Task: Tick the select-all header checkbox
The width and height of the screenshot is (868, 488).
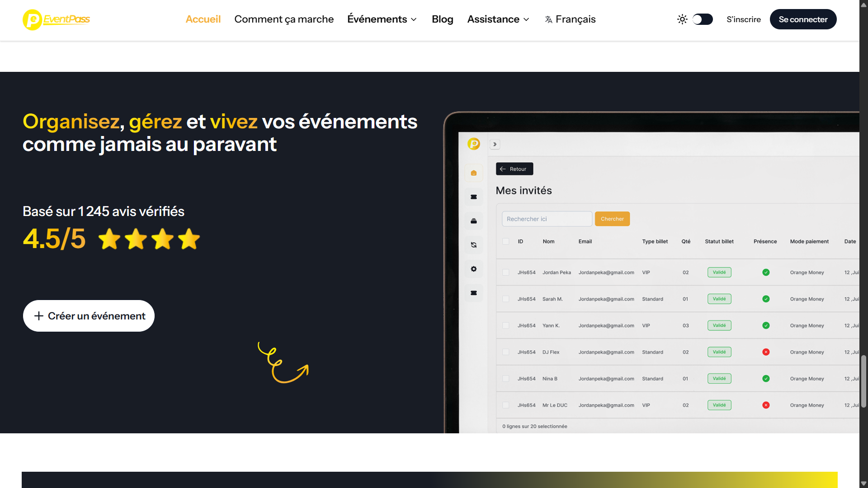Action: click(506, 241)
